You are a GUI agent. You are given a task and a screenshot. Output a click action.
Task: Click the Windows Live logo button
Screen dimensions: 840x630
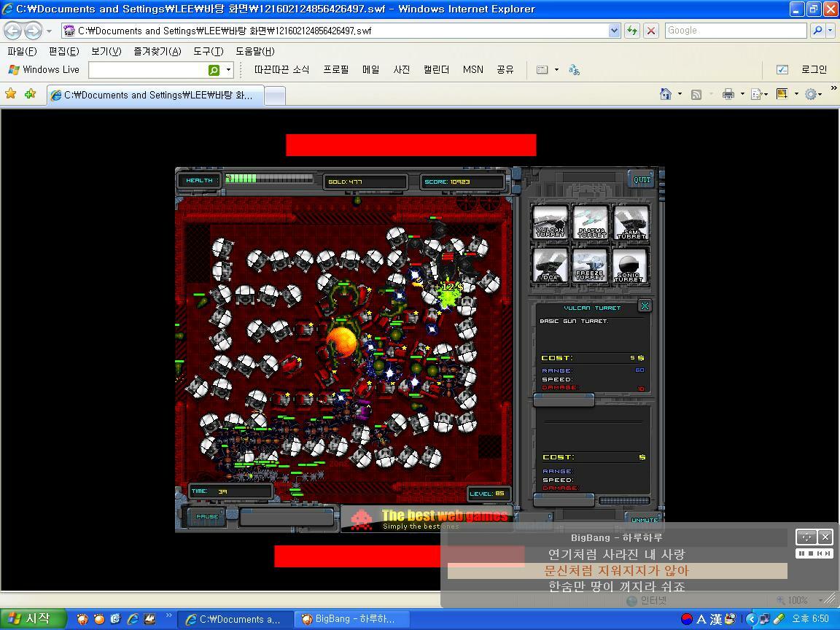pyautogui.click(x=44, y=70)
